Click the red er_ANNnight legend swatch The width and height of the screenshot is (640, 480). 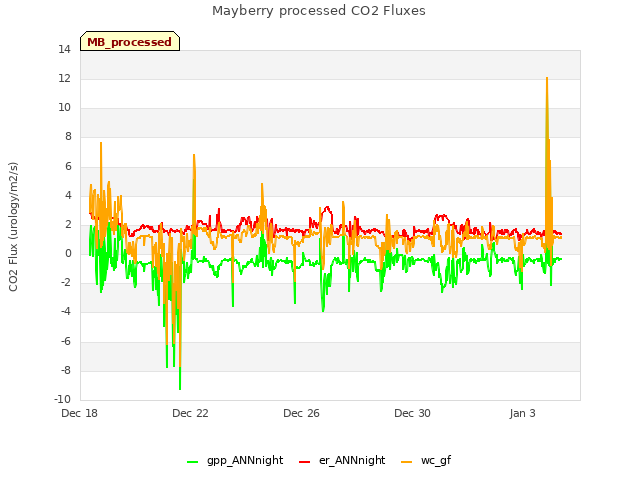tap(304, 462)
